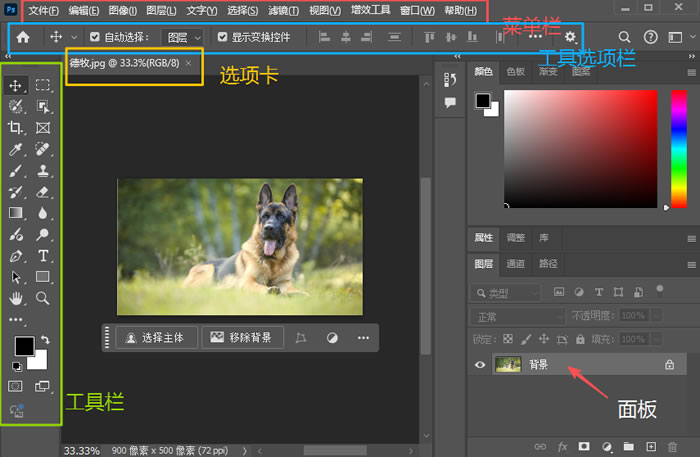Click the 选择主体 button
The image size is (700, 457).
click(155, 338)
